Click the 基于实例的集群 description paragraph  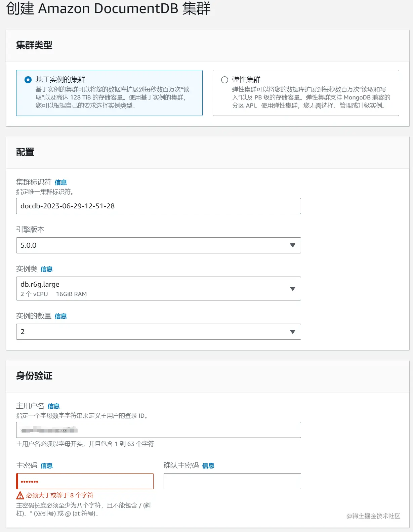(113, 97)
